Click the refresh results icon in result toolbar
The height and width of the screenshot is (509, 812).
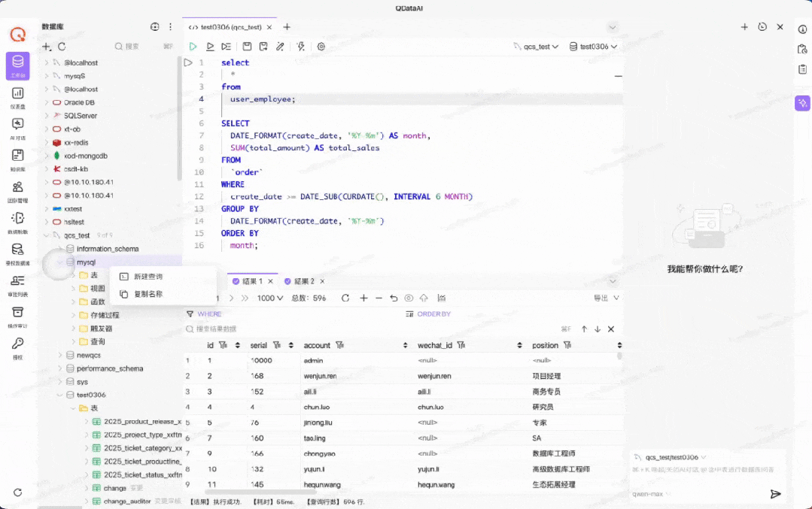(345, 298)
